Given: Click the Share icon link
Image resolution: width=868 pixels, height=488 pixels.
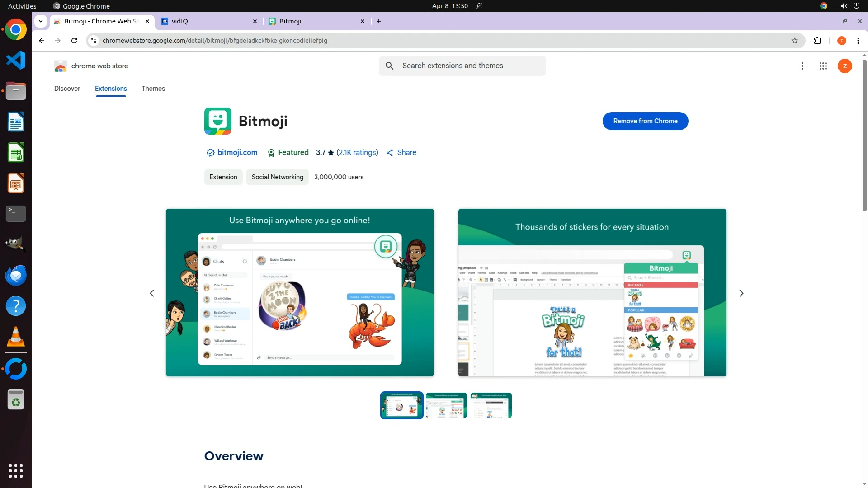Looking at the screenshot, I should coord(401,153).
